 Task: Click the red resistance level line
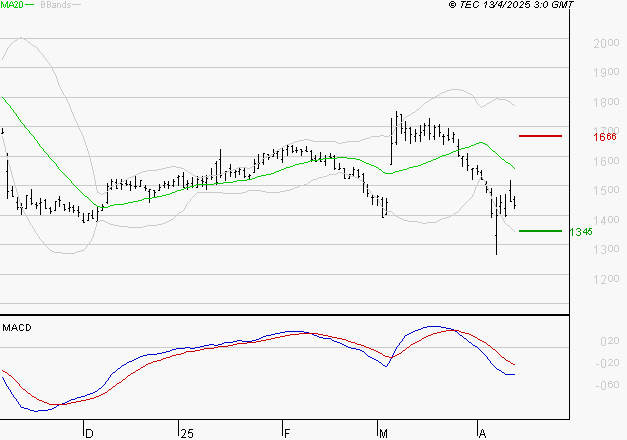tap(540, 136)
